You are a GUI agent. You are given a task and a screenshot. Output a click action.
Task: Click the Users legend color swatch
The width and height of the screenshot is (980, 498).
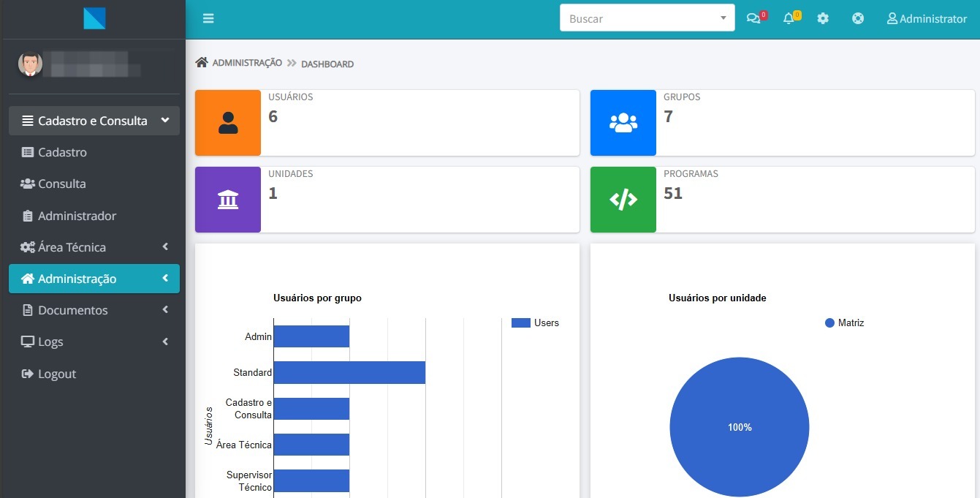[520, 322]
